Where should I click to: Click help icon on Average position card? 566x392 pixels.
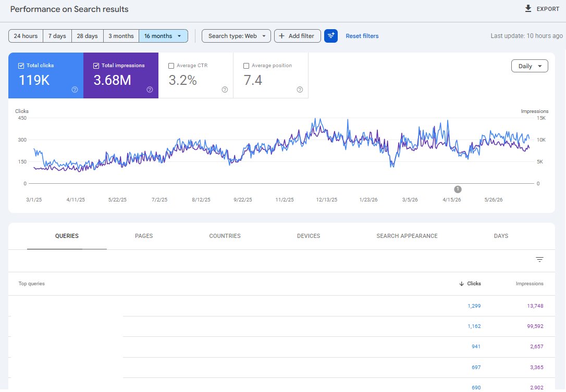[300, 90]
